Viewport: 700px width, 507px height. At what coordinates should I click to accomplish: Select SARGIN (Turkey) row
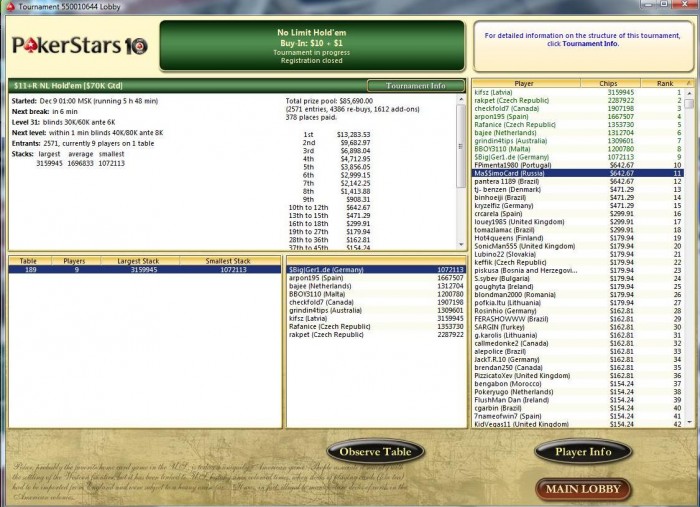578,327
